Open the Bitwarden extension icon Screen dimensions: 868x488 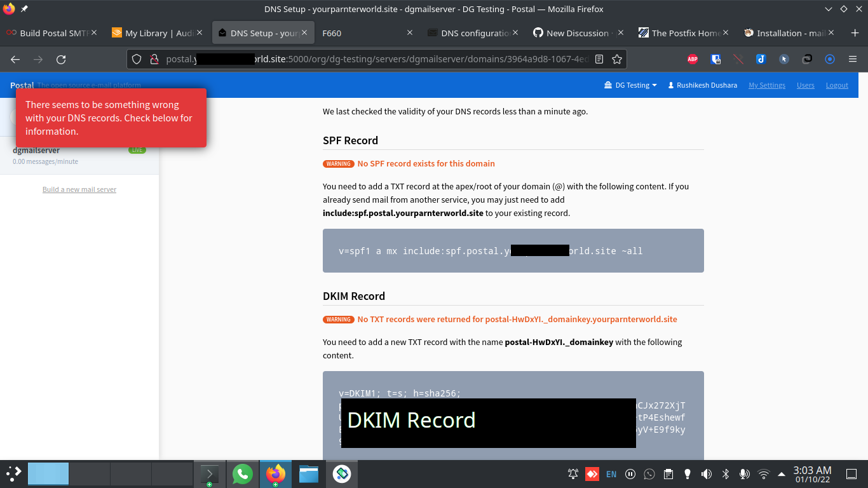click(x=715, y=59)
